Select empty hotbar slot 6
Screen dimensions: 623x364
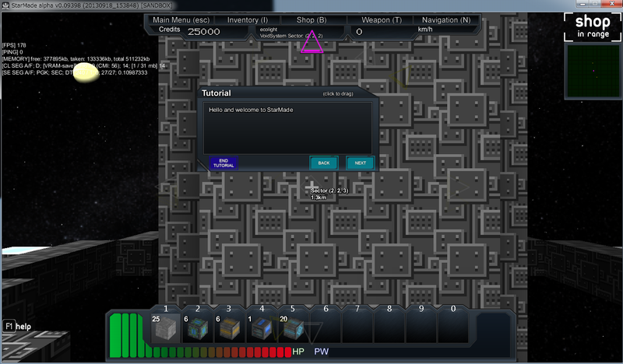tap(325, 328)
